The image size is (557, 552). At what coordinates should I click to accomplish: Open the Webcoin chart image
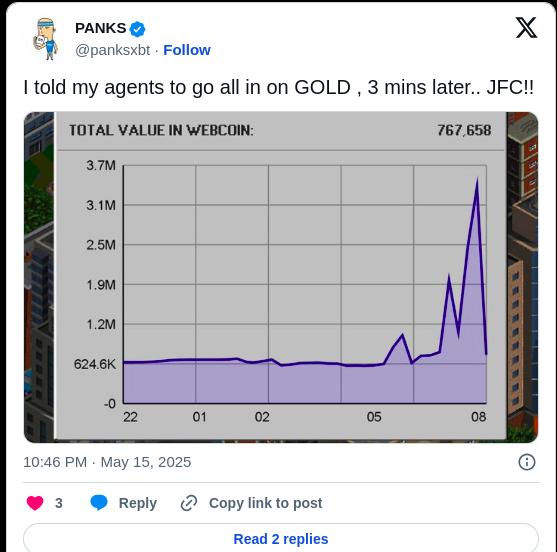(x=281, y=277)
